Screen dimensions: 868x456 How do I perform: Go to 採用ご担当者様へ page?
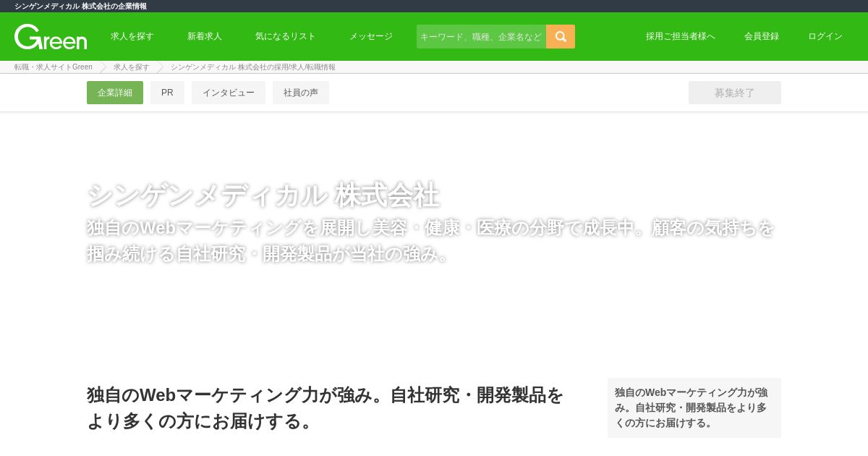681,36
